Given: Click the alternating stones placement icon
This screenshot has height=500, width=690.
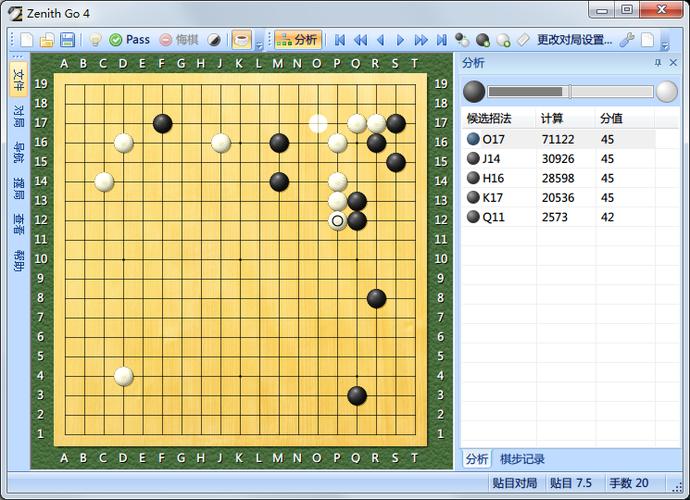Looking at the screenshot, I should coord(462,40).
